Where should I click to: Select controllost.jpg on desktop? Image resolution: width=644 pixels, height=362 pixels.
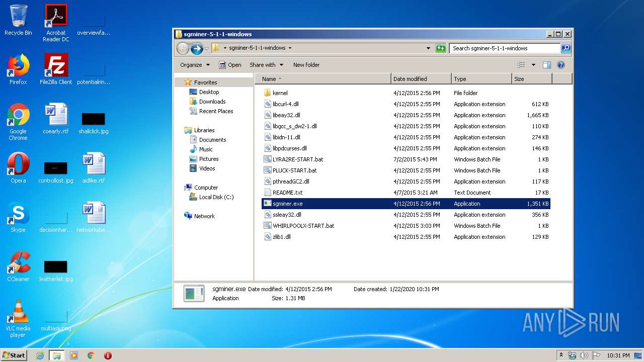click(56, 173)
